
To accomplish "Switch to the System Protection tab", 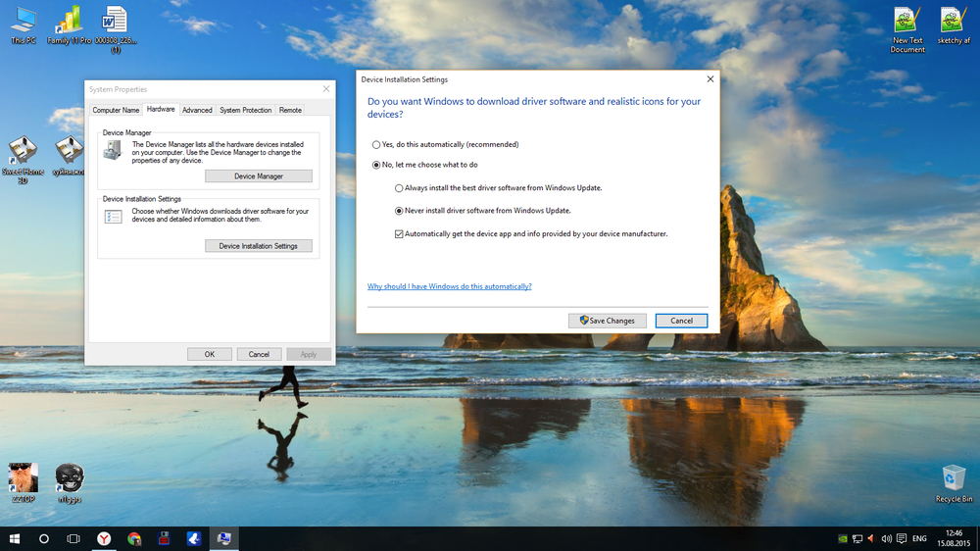I will (245, 110).
